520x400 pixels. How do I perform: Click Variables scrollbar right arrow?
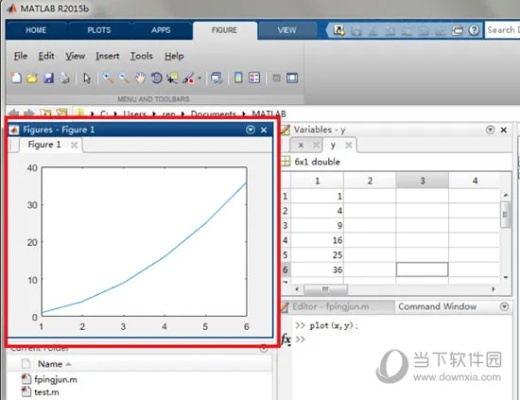coord(493,289)
